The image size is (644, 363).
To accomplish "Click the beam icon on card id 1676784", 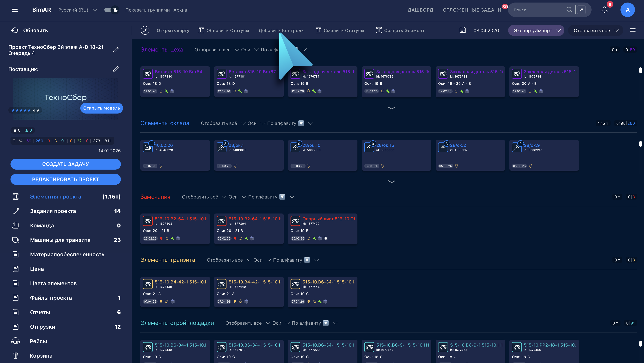I will click(x=517, y=74).
